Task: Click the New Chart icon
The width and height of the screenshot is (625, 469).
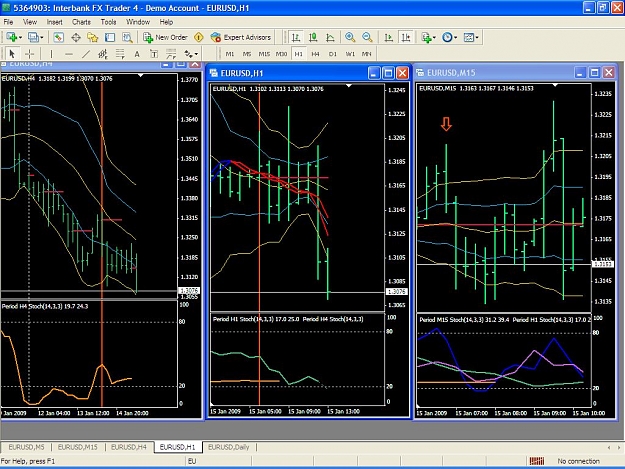Action: [x=11, y=37]
